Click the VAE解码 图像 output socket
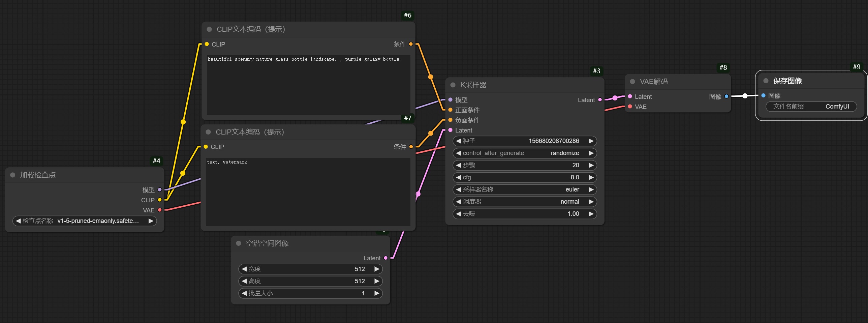The image size is (868, 323). [x=726, y=96]
